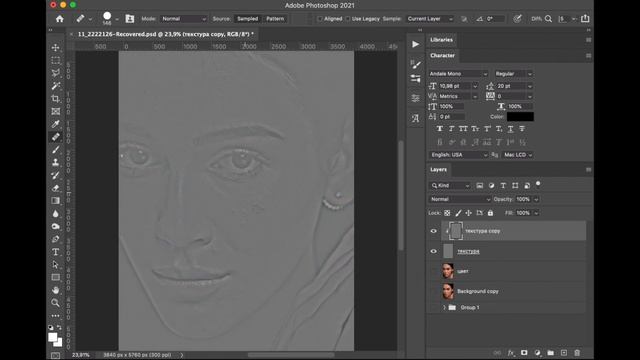Select the Eyedropper tool

[56, 124]
